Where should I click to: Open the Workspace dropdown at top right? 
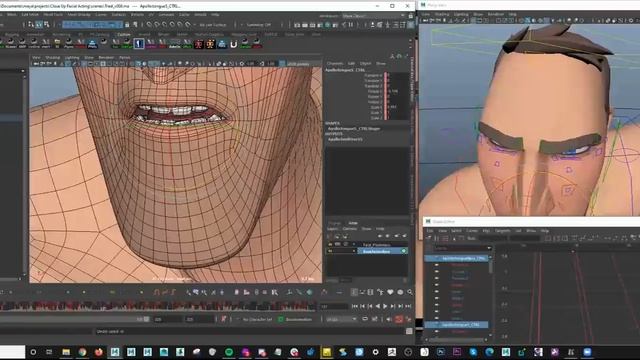pyautogui.click(x=374, y=16)
